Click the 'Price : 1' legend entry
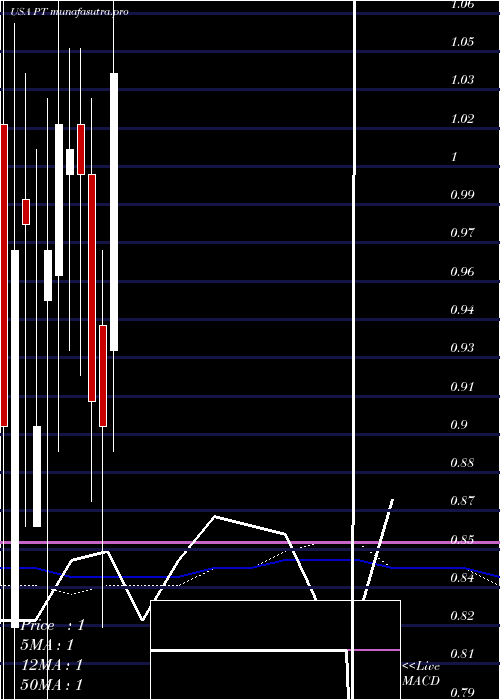 coord(52,625)
